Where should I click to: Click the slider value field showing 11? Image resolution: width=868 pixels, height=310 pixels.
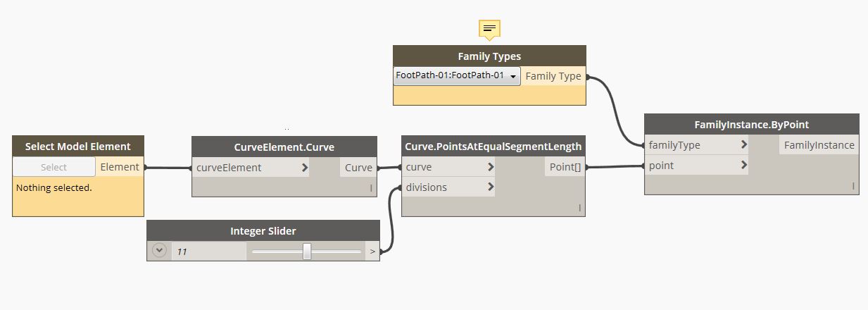209,251
